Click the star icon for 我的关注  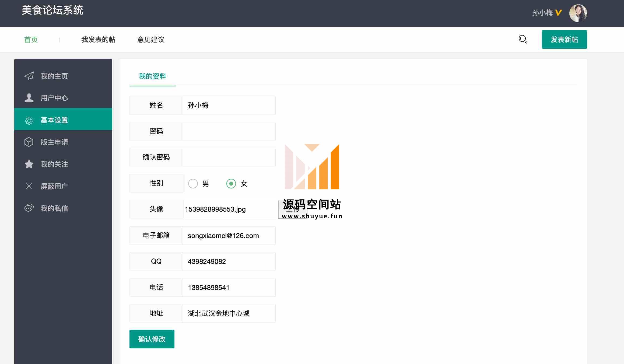(29, 164)
